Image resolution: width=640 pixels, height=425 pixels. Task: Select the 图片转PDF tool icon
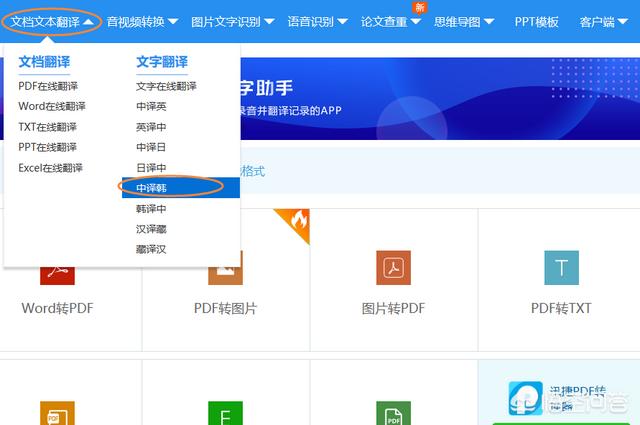pyautogui.click(x=393, y=268)
